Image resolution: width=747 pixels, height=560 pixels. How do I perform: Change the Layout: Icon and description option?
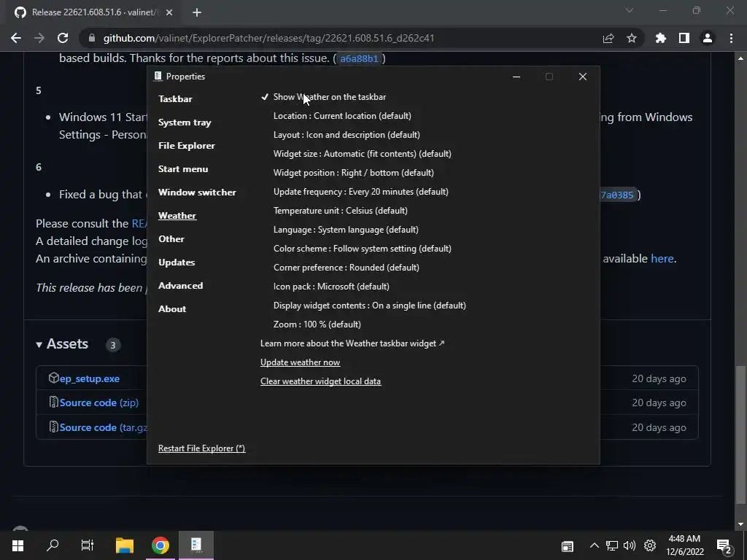pyautogui.click(x=347, y=135)
